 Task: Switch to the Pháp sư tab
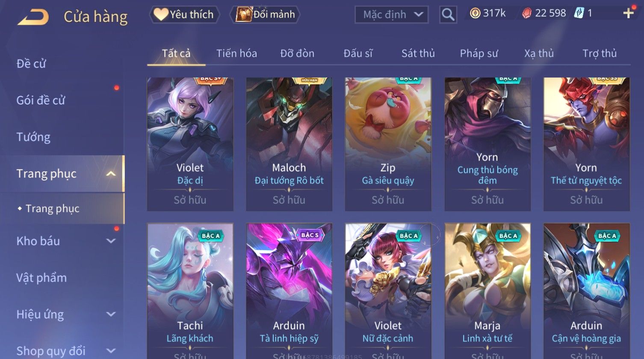(x=479, y=53)
